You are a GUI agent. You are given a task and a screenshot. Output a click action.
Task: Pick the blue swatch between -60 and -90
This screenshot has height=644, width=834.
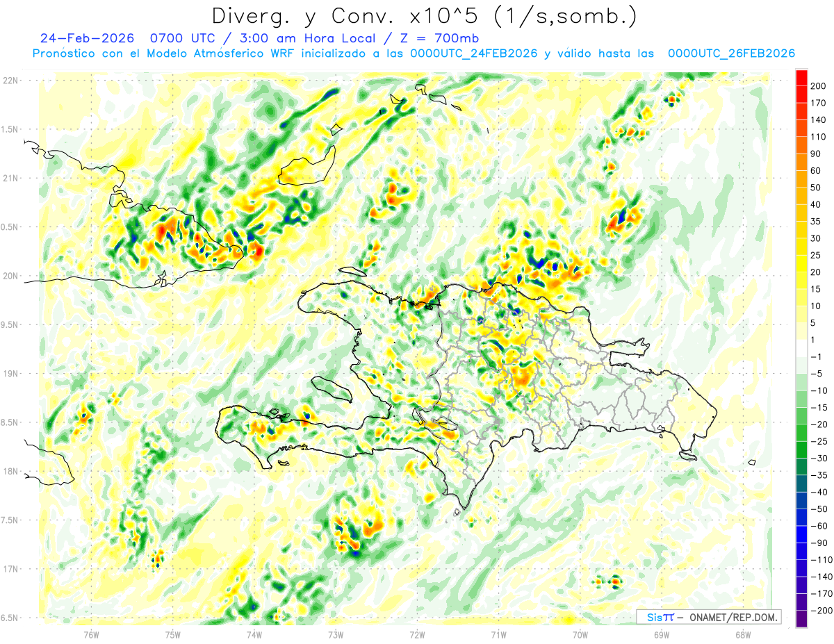pyautogui.click(x=801, y=535)
